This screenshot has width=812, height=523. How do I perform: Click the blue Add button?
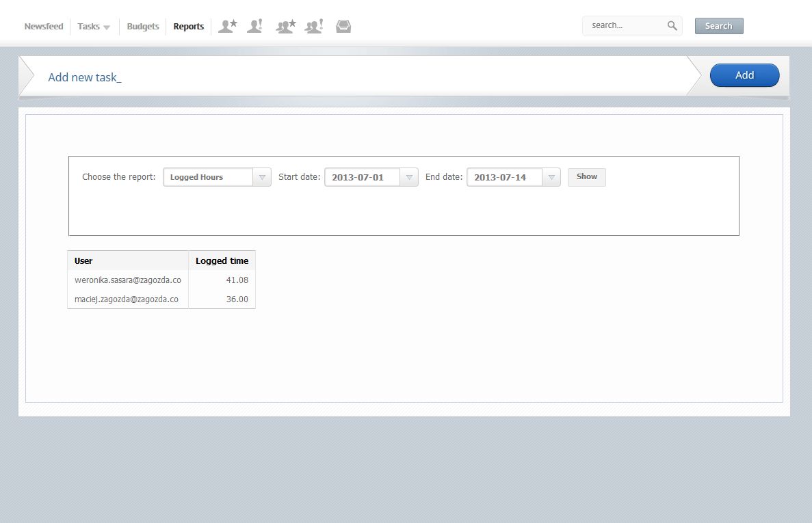click(x=744, y=75)
